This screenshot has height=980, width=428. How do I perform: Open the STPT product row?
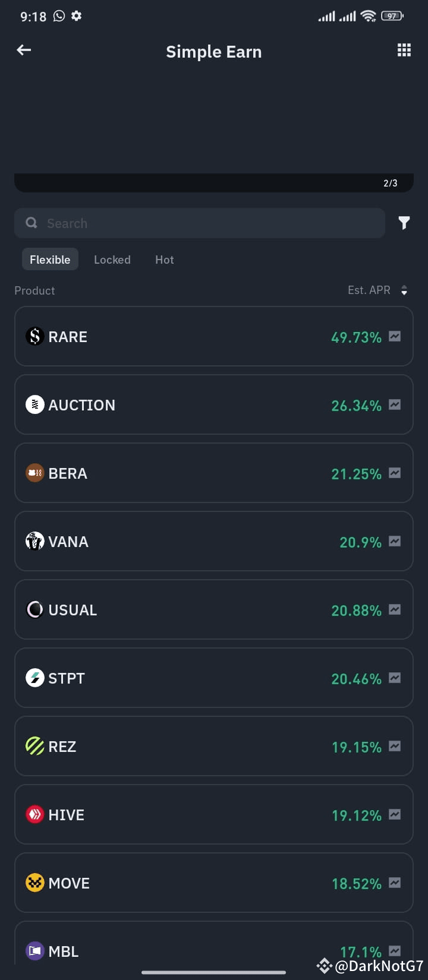point(214,678)
